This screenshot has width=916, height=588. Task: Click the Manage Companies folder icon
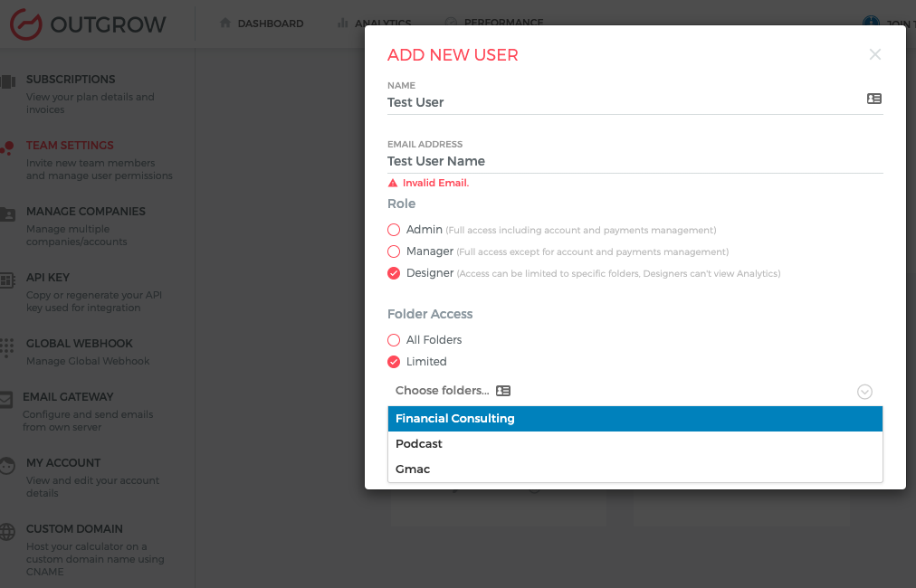[7, 214]
